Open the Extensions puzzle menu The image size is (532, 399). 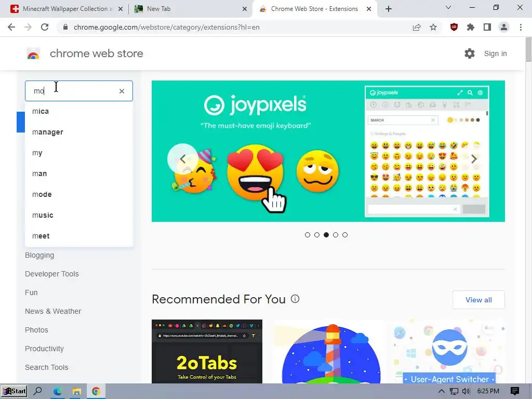(x=471, y=27)
